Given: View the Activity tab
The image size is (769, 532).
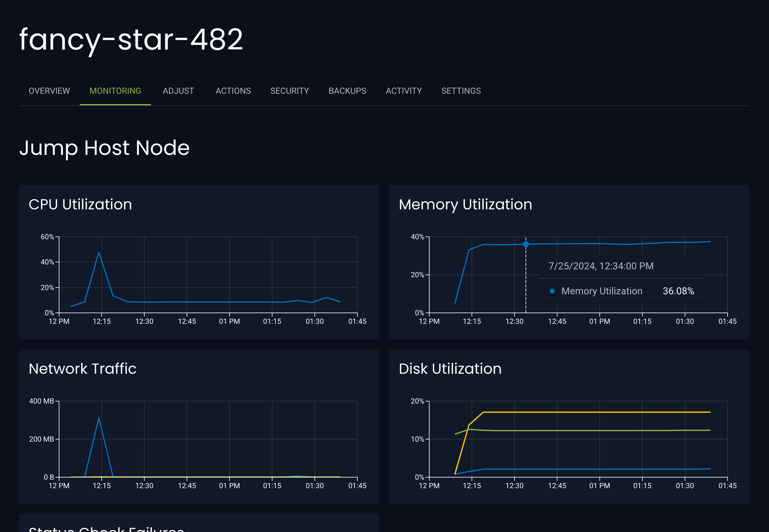Looking at the screenshot, I should point(403,91).
